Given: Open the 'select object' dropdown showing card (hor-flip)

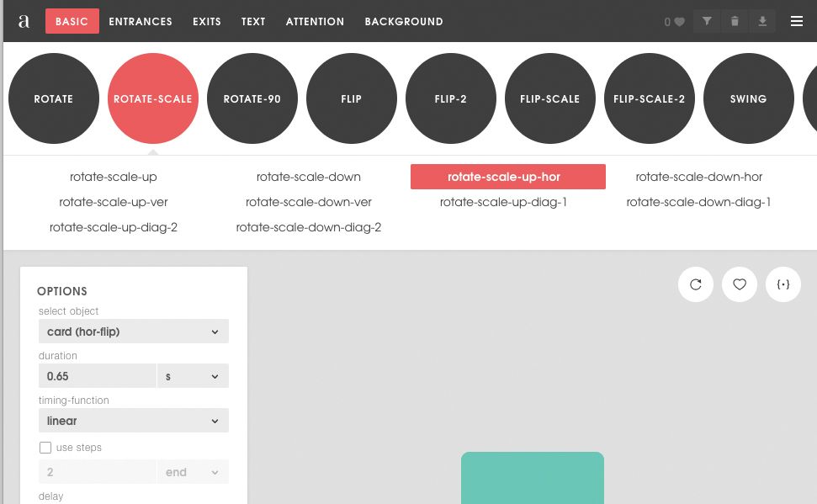Looking at the screenshot, I should pos(133,331).
